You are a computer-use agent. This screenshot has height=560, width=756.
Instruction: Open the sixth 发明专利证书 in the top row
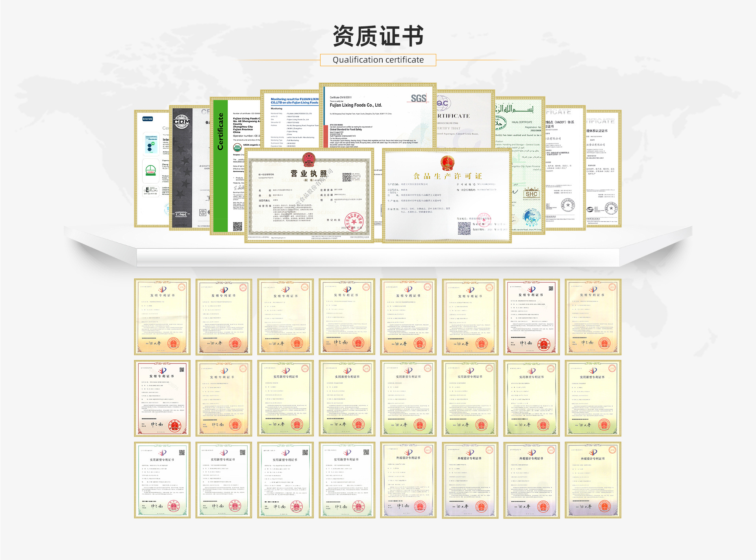point(470,317)
